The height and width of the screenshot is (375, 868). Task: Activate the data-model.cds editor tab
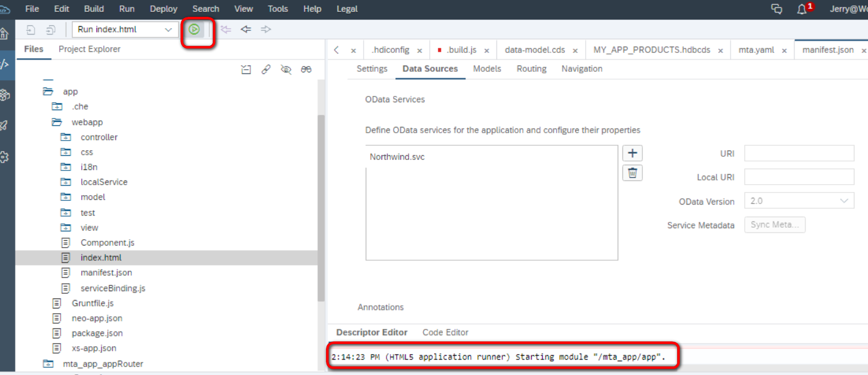click(x=535, y=50)
